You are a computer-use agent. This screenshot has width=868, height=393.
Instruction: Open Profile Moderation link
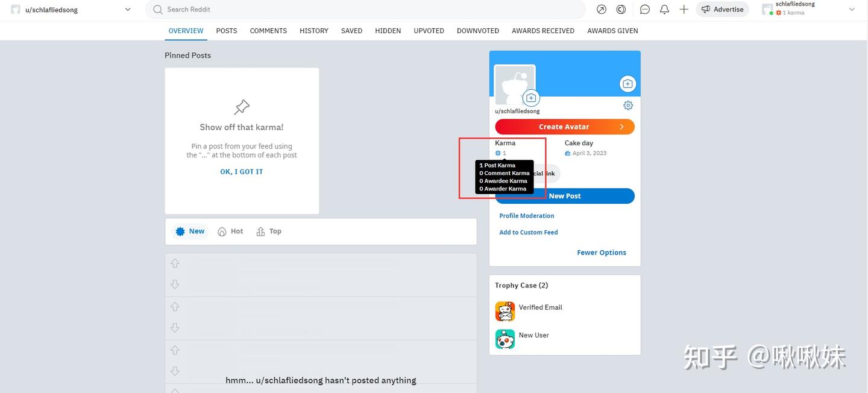[x=526, y=215]
